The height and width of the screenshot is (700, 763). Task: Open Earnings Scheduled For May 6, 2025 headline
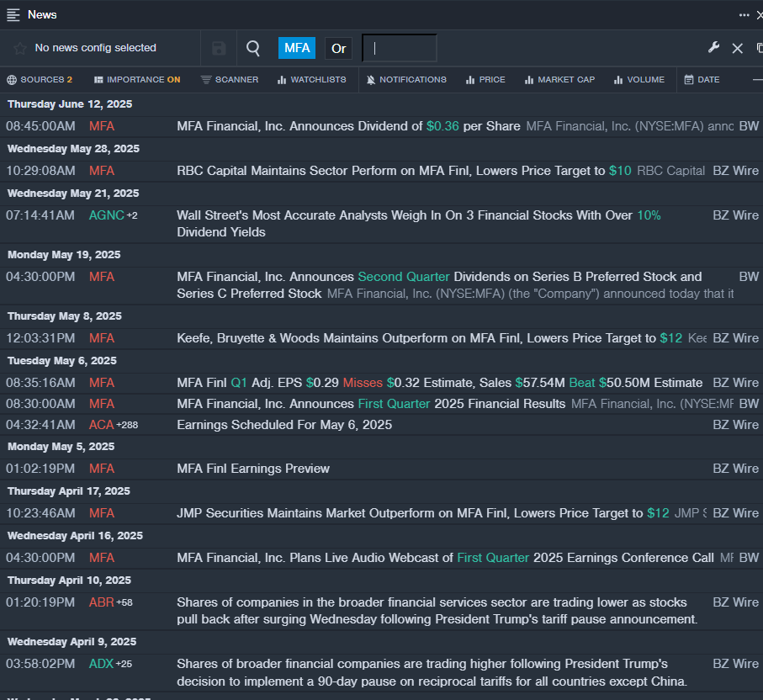(x=284, y=425)
